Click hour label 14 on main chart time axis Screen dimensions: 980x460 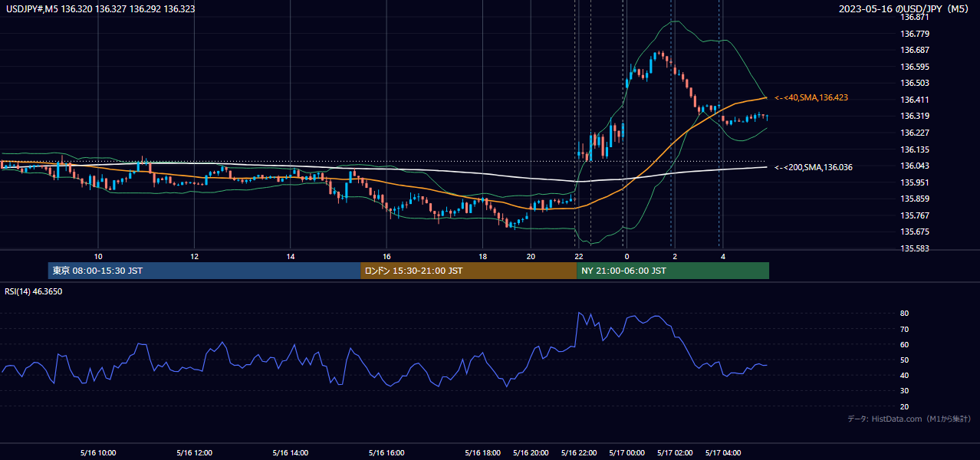click(291, 256)
